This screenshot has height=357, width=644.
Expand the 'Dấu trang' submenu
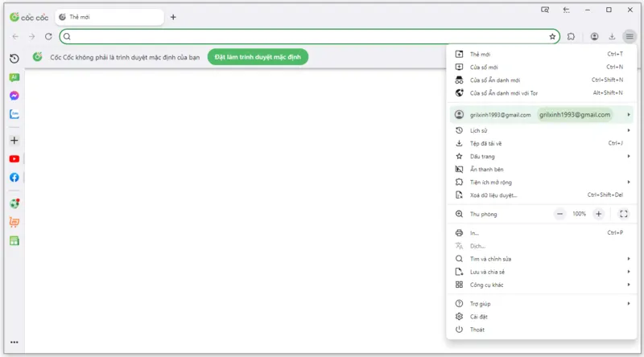(x=541, y=156)
